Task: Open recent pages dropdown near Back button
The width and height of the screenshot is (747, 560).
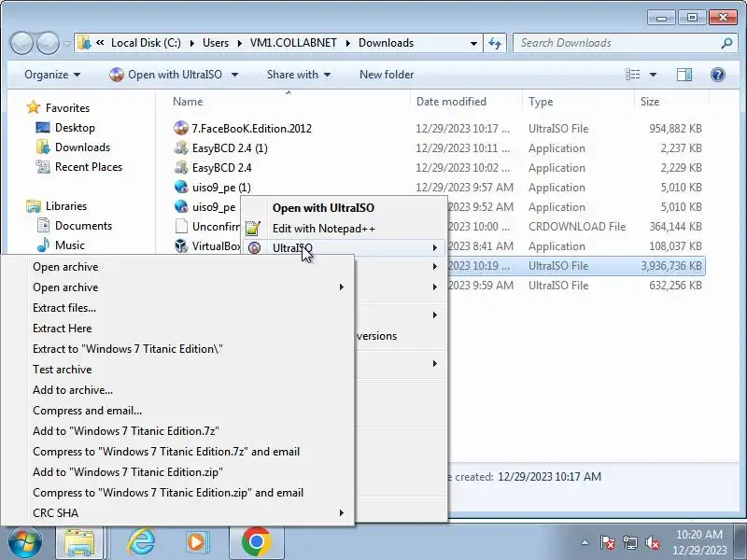Action: point(67,43)
